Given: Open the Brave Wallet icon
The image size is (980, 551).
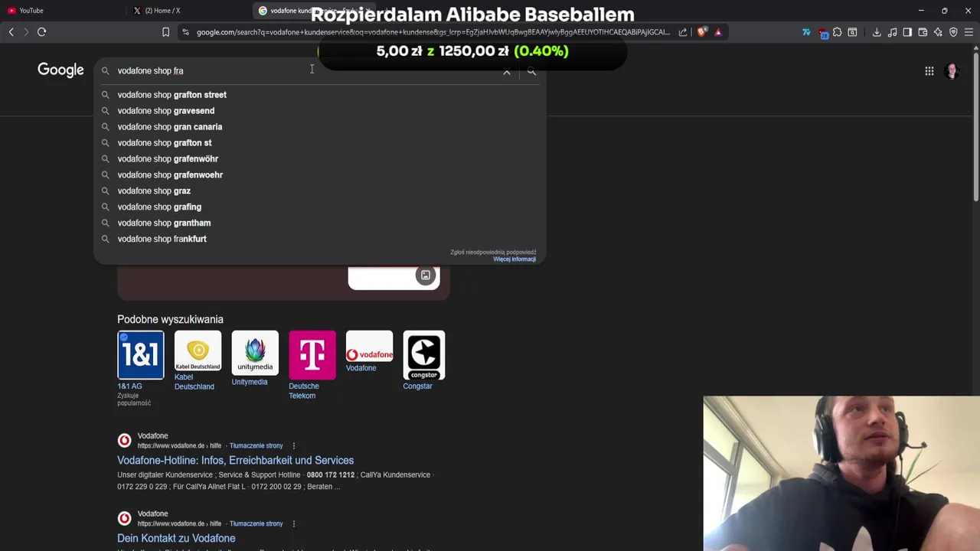Looking at the screenshot, I should point(923,32).
